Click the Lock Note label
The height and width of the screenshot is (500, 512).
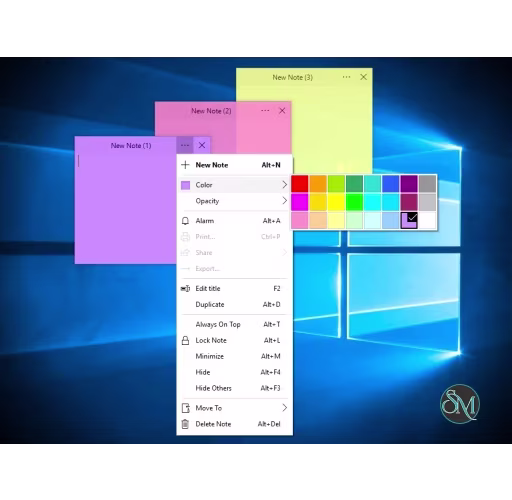(x=211, y=340)
